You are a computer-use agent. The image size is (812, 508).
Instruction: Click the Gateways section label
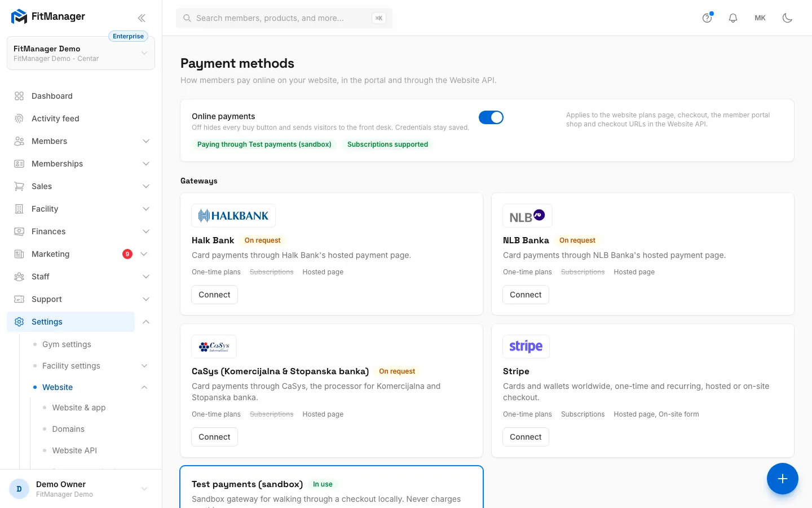(199, 181)
